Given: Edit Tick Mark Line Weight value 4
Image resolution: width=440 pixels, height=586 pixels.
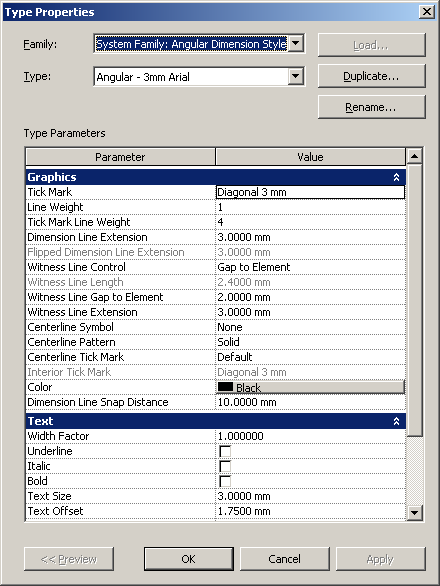Looking at the screenshot, I should point(310,222).
